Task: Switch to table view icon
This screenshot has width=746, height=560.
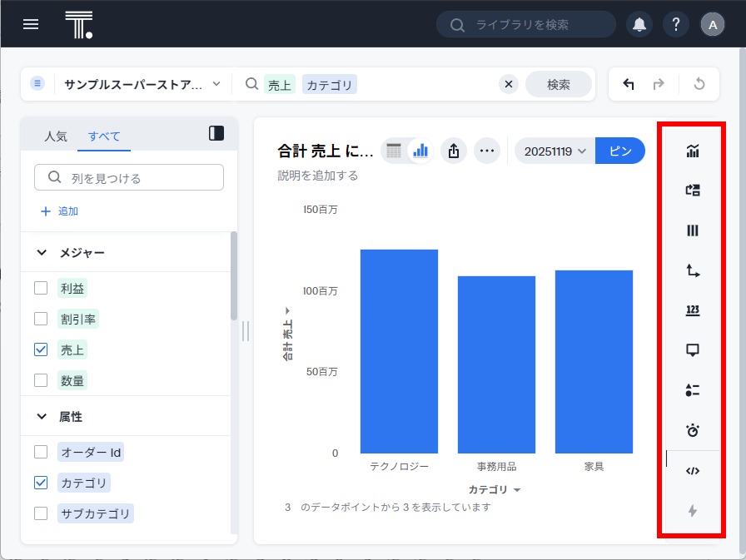Action: (x=395, y=151)
